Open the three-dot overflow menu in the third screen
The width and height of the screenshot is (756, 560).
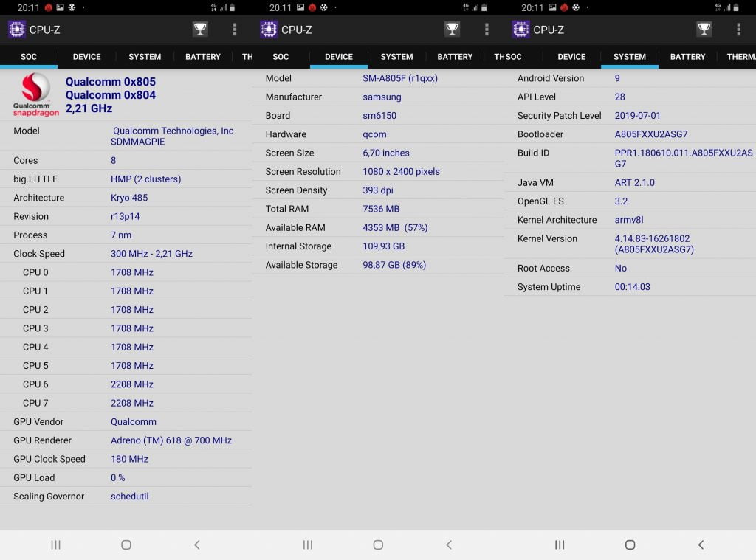click(x=738, y=30)
